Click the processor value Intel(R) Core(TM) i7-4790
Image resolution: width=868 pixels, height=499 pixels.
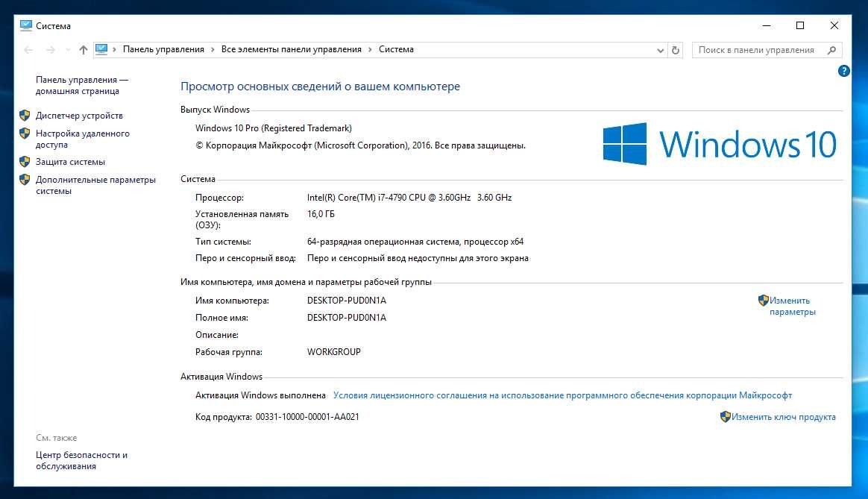(409, 197)
